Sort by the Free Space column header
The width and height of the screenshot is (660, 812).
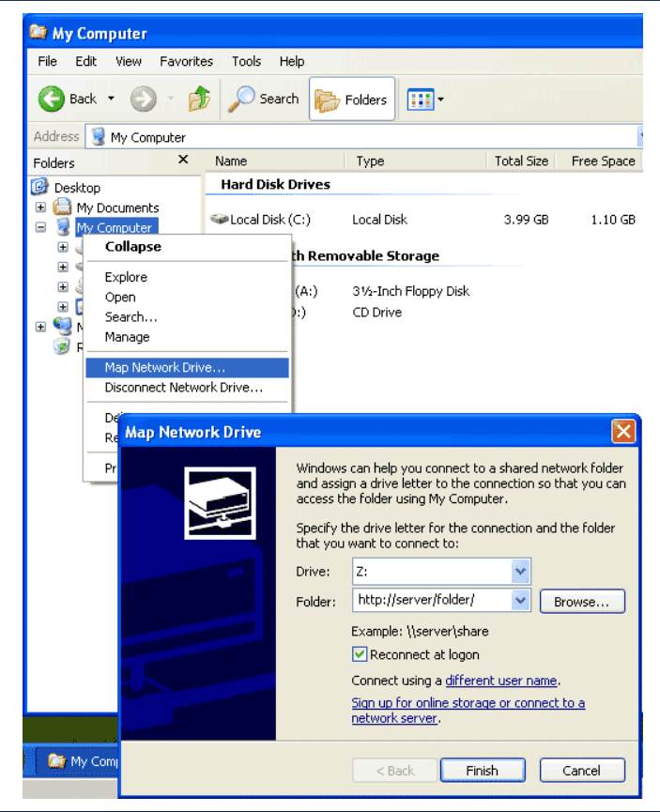click(x=599, y=161)
